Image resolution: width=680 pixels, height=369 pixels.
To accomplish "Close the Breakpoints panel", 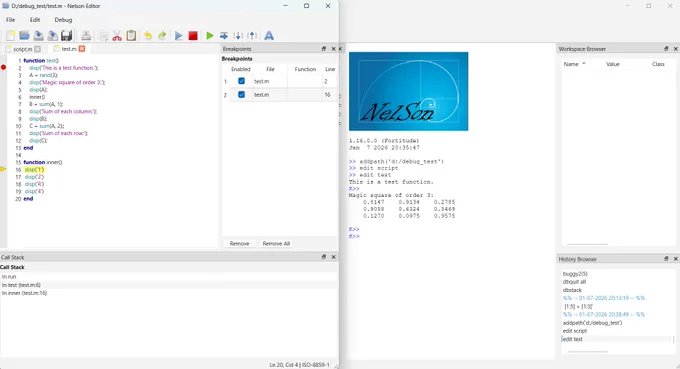I will point(333,49).
